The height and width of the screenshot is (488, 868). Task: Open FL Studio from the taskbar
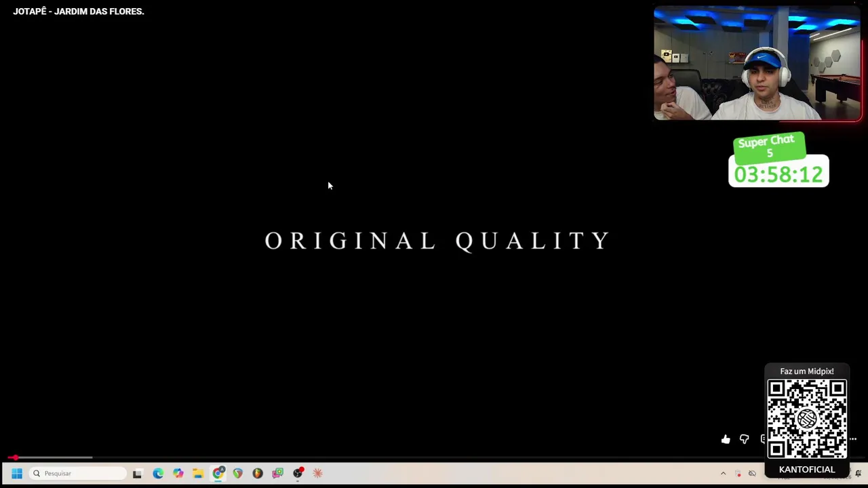(258, 473)
